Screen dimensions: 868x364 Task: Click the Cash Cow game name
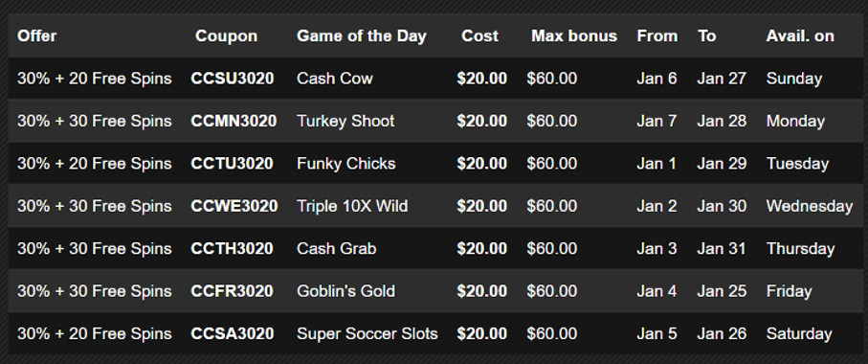click(x=334, y=79)
